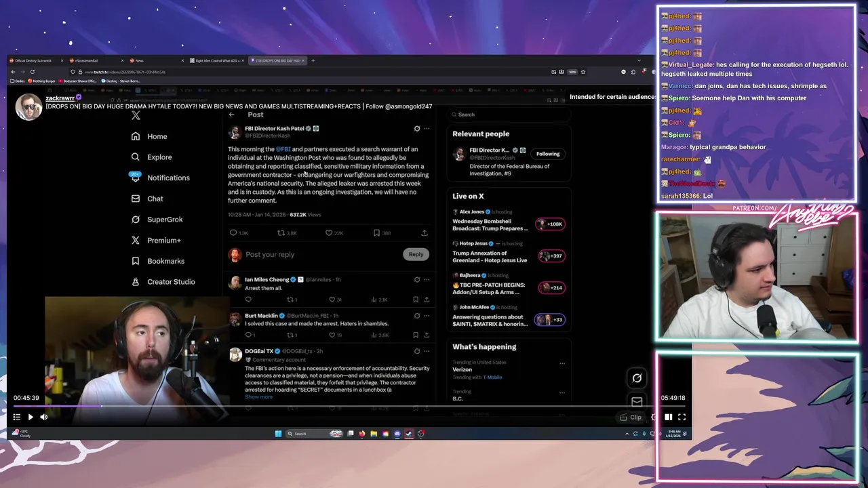Play the Twitch VOD
Screen dimensions: 868x488
[31, 418]
